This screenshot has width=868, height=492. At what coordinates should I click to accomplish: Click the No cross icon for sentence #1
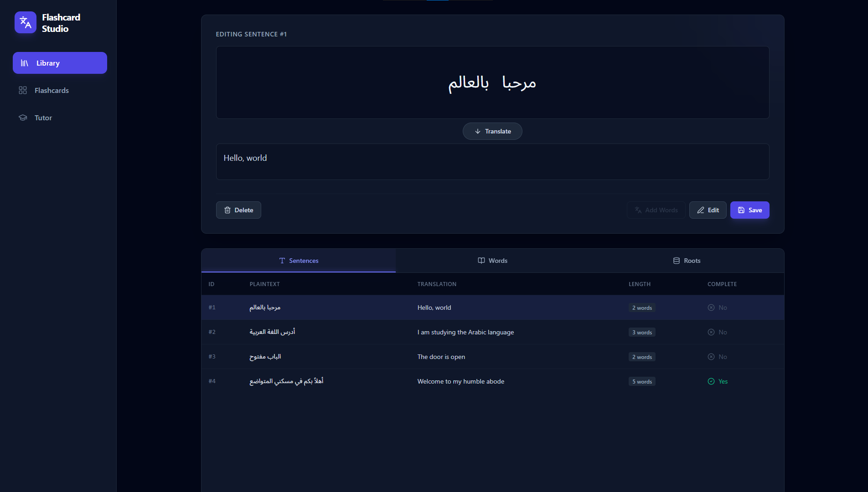[x=711, y=307]
